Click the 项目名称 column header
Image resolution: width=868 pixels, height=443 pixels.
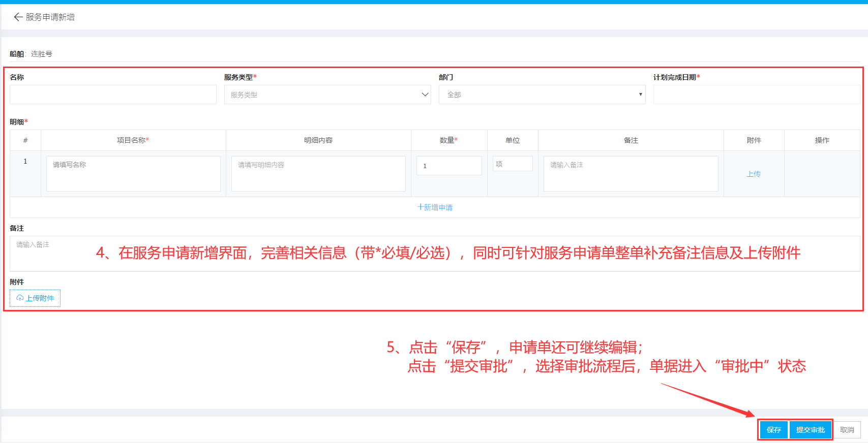point(133,140)
